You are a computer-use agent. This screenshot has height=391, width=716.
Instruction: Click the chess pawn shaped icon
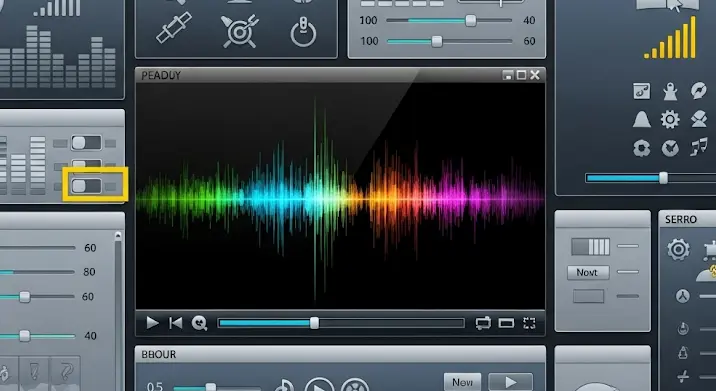[670, 91]
